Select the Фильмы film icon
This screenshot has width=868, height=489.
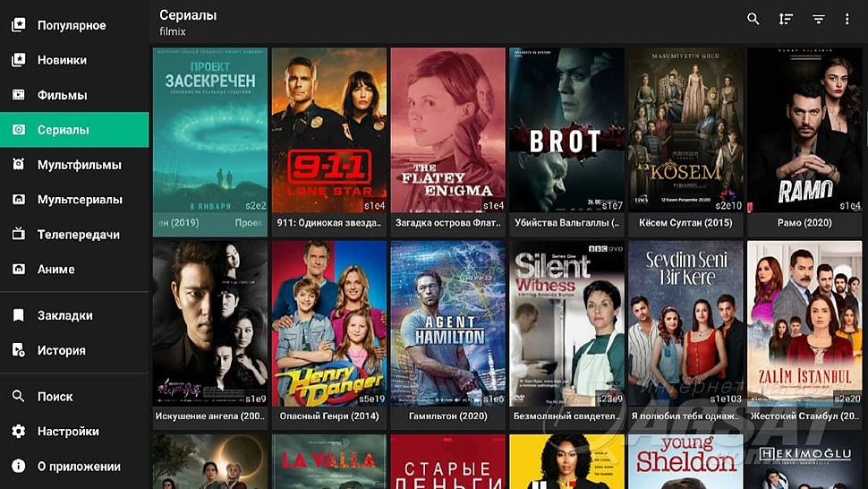tap(18, 95)
